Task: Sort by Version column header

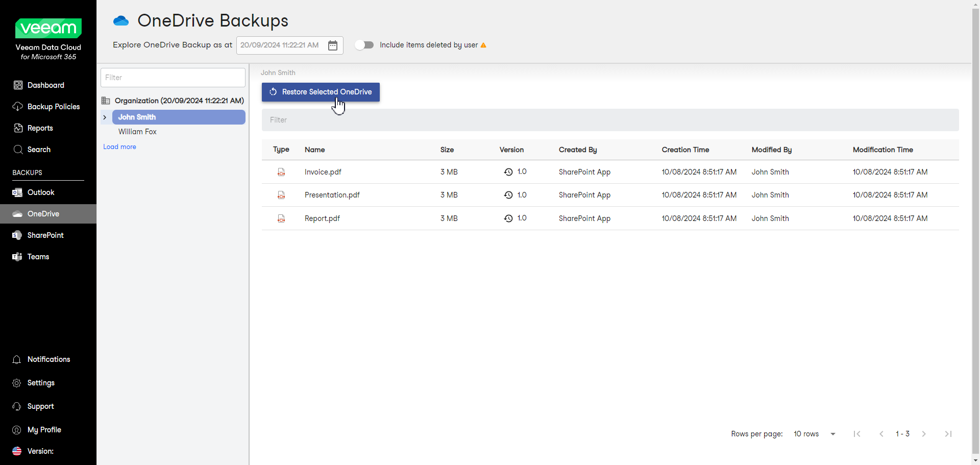Action: point(511,150)
